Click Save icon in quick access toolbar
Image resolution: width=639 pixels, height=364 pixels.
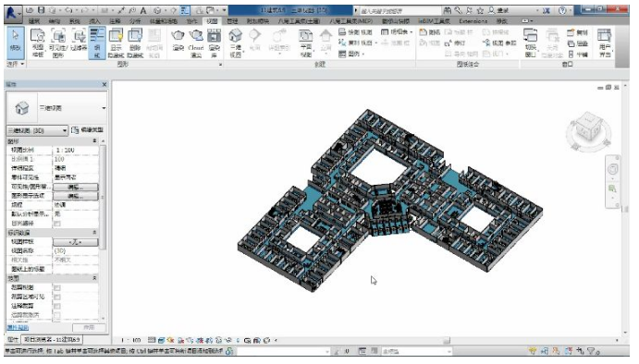click(41, 10)
